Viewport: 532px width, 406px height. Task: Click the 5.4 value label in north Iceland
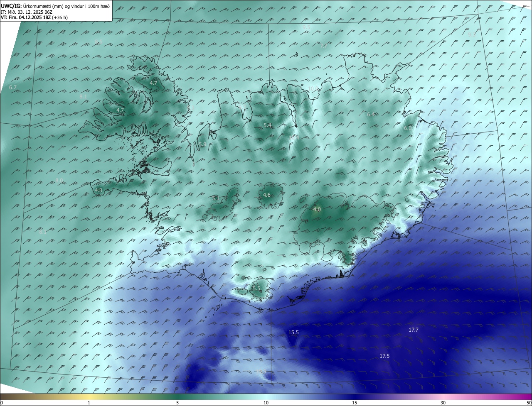267,125
